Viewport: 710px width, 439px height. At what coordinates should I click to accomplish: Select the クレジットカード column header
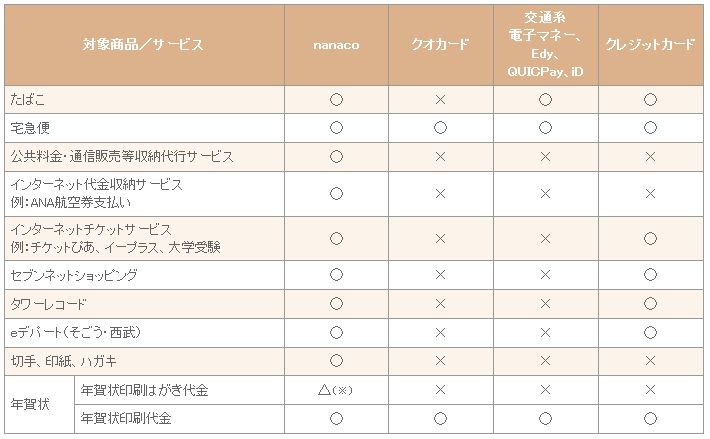point(650,44)
